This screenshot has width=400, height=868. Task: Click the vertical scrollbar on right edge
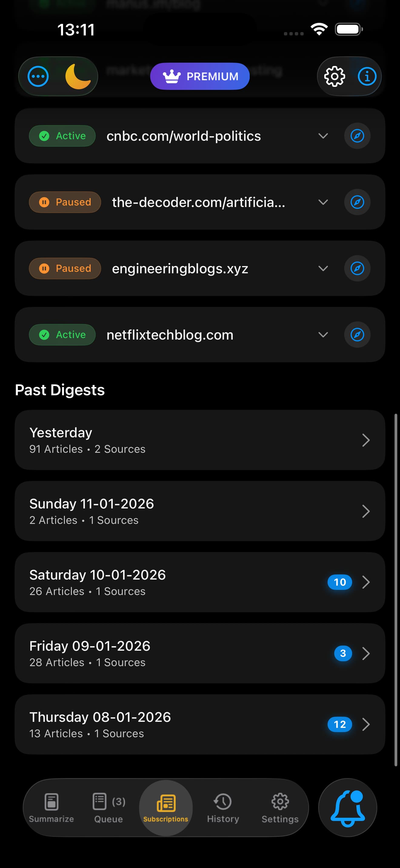point(396,590)
